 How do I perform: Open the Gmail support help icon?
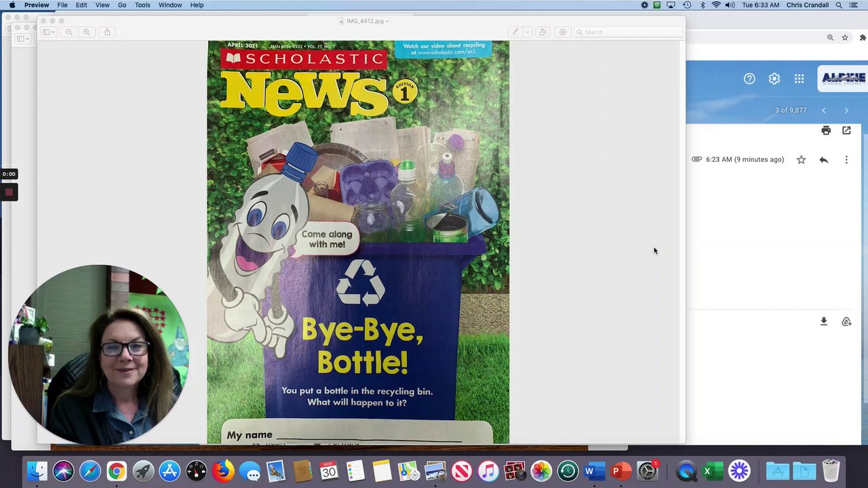(x=749, y=79)
